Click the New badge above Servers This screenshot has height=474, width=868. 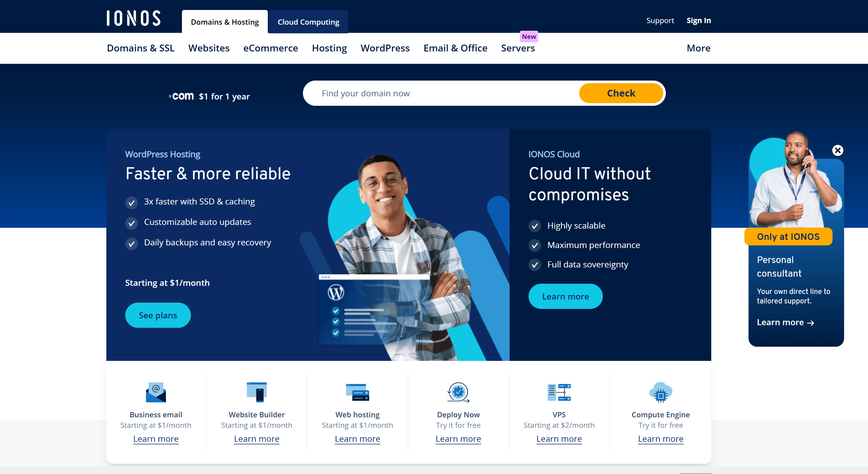tap(529, 36)
